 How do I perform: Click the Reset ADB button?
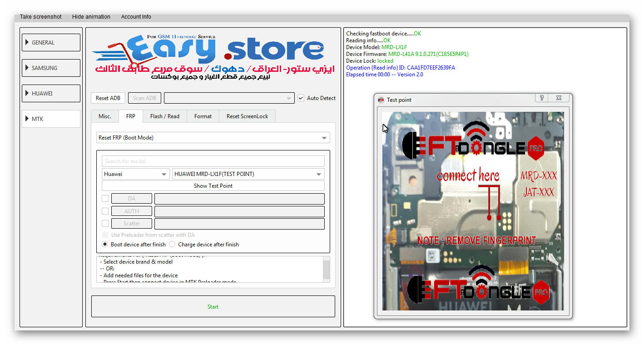click(x=108, y=98)
